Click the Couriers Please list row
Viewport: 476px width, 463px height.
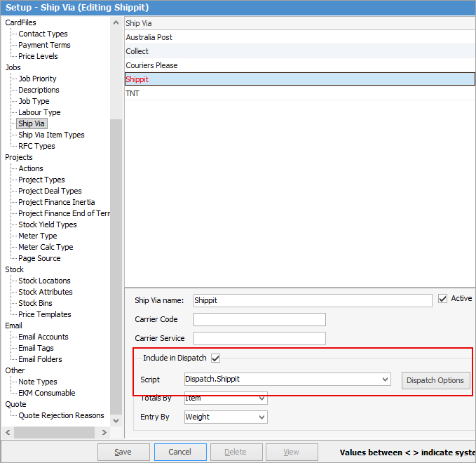point(151,65)
